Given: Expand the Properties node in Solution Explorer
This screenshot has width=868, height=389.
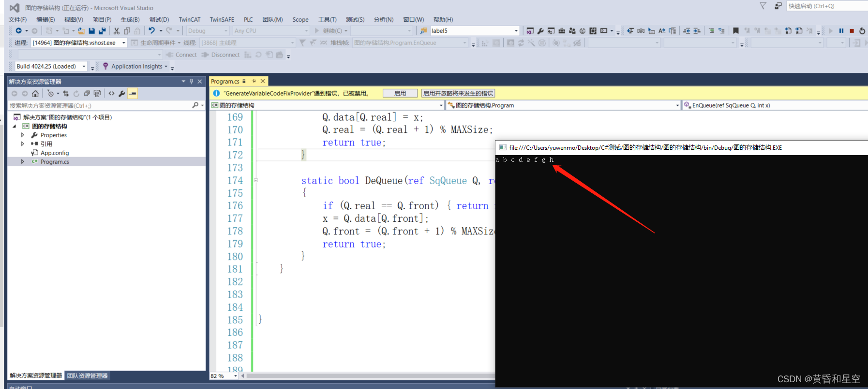Looking at the screenshot, I should (22, 135).
